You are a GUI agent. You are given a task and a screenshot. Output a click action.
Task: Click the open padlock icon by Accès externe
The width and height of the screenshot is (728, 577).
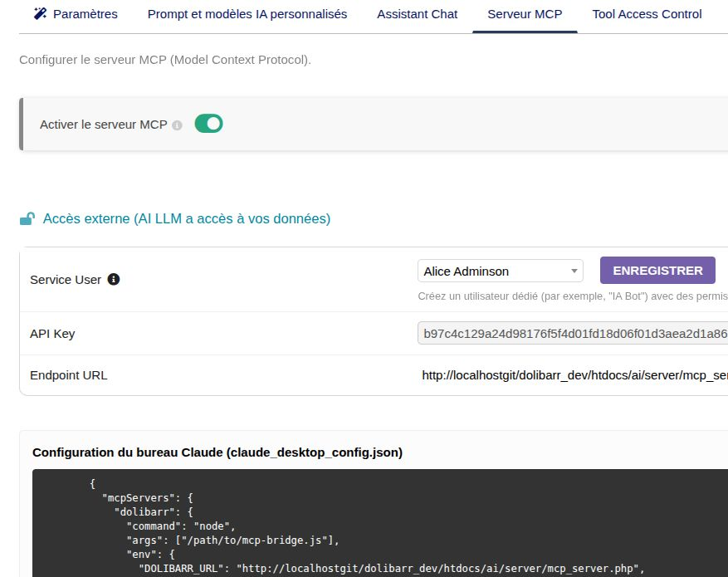[27, 218]
